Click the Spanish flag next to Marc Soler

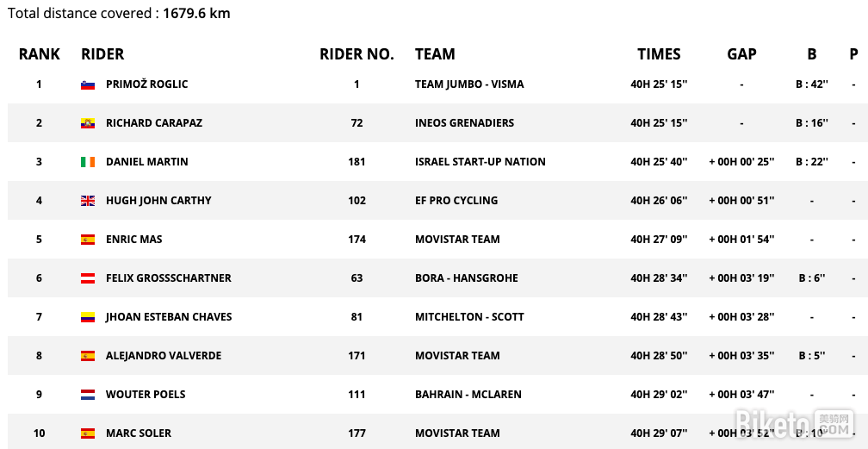[x=88, y=433]
